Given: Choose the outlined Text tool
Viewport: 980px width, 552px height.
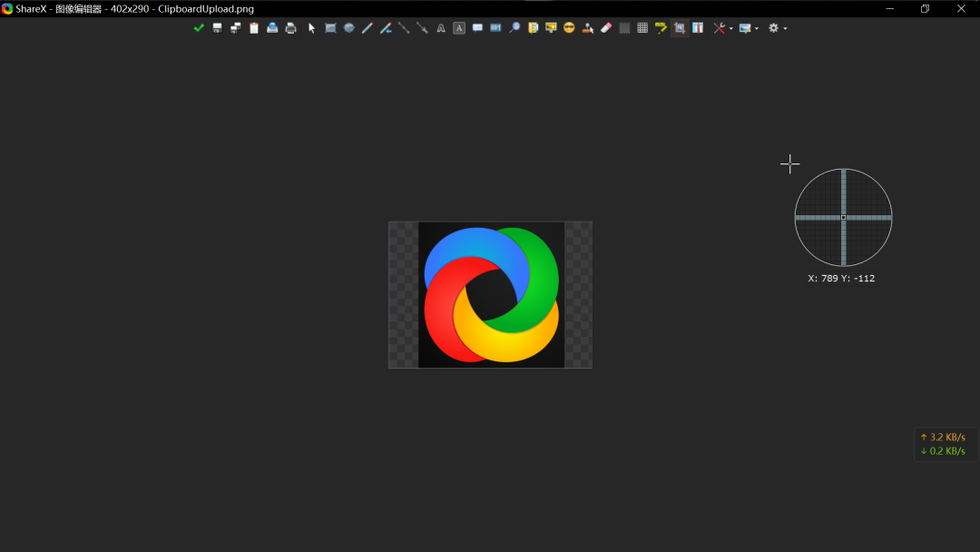Looking at the screenshot, I should click(441, 28).
